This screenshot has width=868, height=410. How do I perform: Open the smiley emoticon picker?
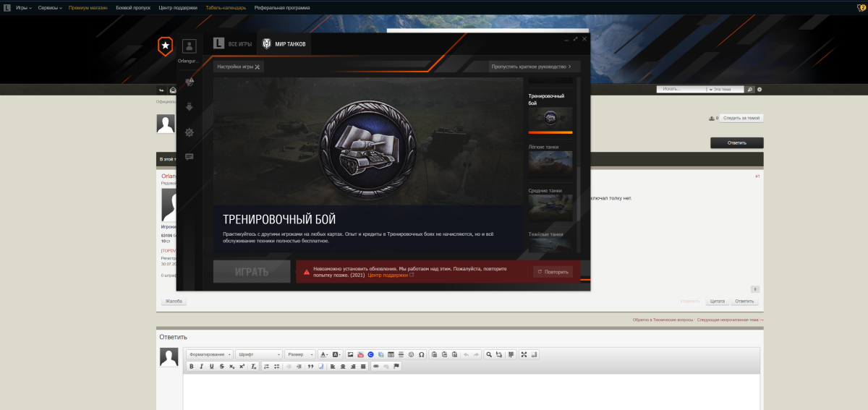pyautogui.click(x=411, y=354)
